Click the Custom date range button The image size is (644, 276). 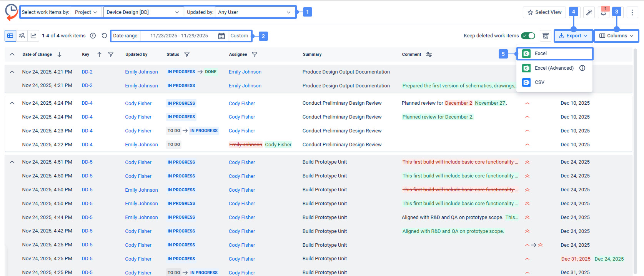(x=240, y=36)
